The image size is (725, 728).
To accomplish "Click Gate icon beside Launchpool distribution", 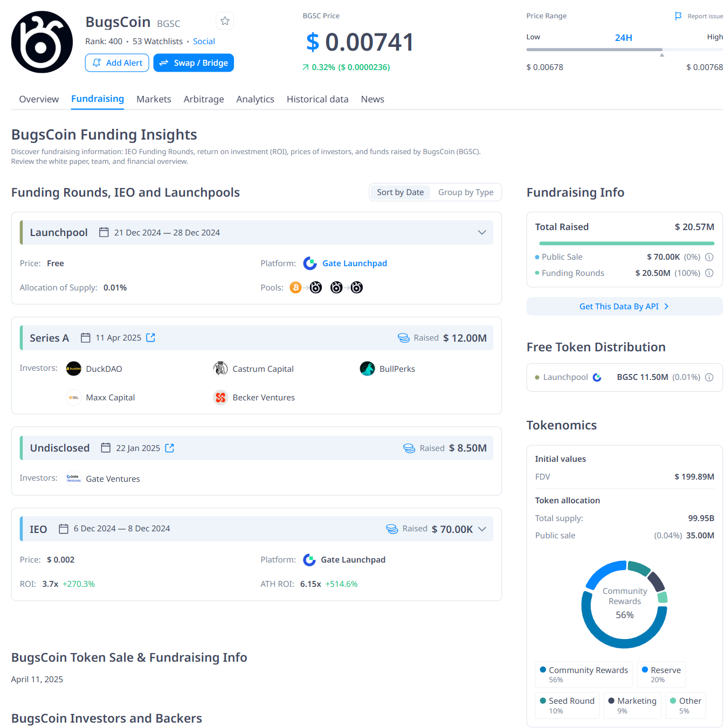I will (597, 377).
